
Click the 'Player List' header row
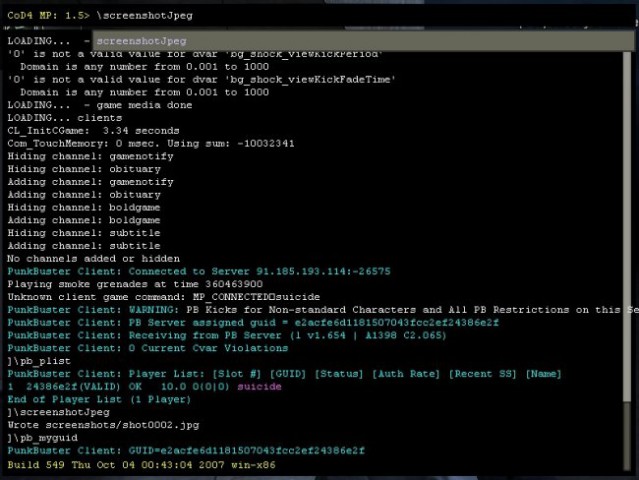(284, 374)
